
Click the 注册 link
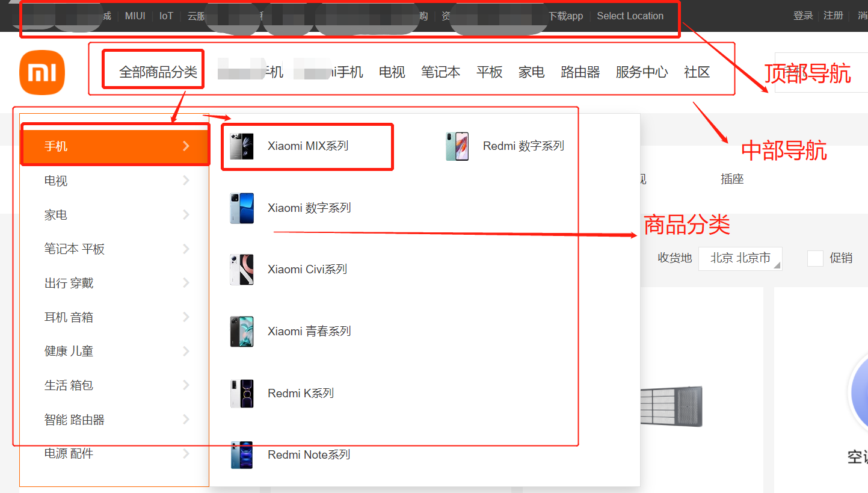[833, 16]
